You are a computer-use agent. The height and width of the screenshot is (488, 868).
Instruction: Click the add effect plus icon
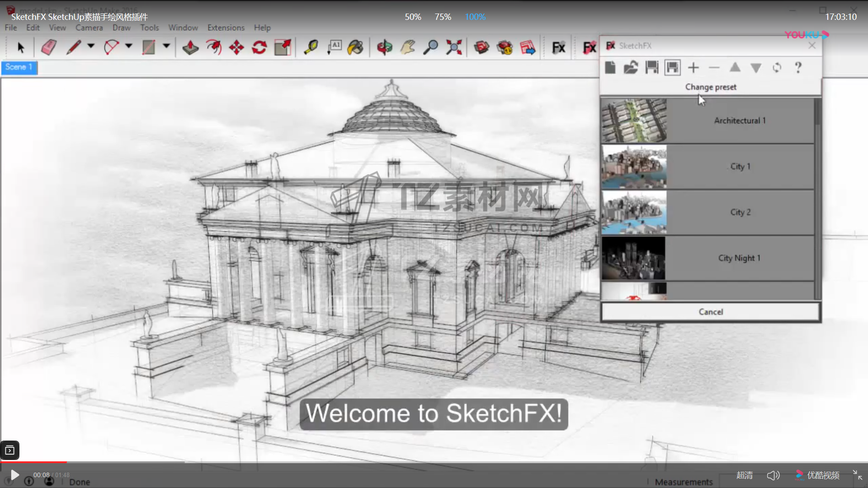click(x=693, y=68)
